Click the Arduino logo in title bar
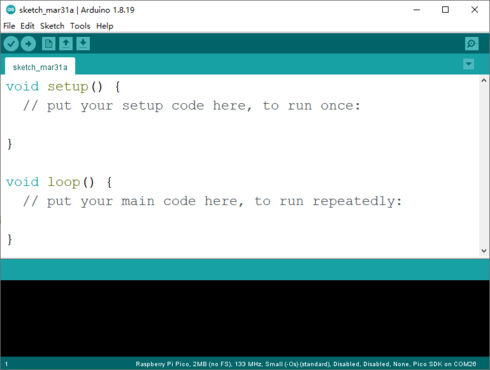This screenshot has height=370, width=490. [x=11, y=10]
